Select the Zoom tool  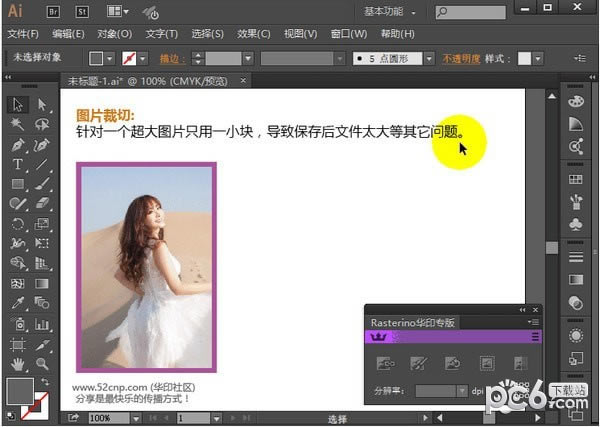(42, 364)
